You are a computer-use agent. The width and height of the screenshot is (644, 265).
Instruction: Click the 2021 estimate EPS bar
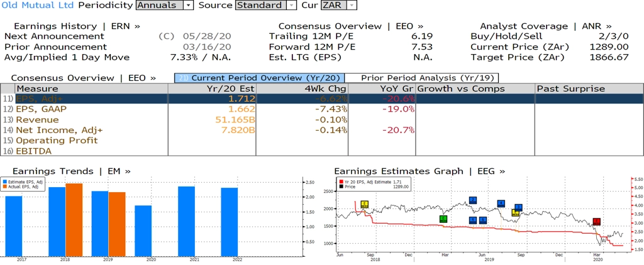186,221
